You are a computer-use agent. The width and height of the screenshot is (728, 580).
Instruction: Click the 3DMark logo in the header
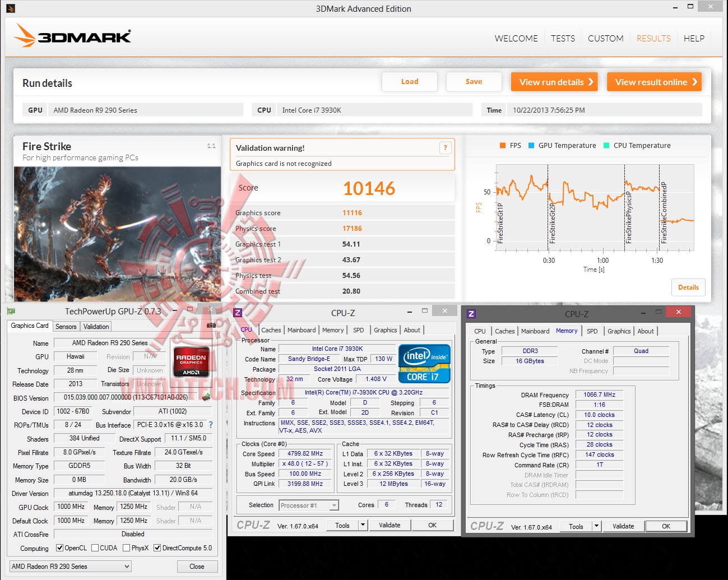72,35
